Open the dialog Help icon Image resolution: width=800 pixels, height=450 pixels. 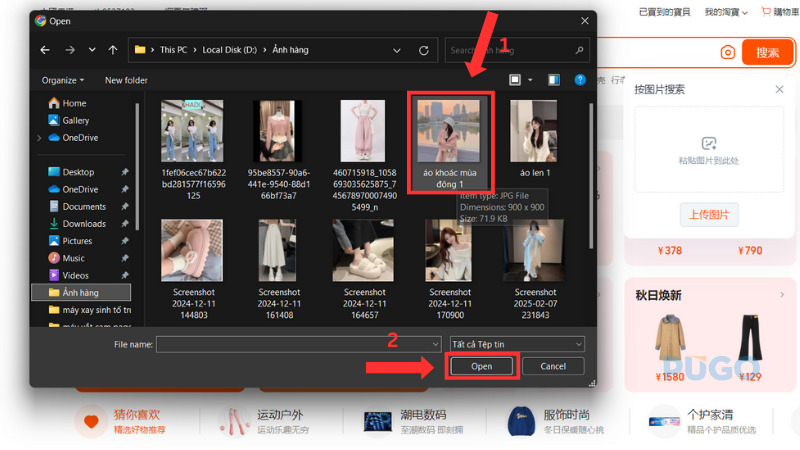coord(579,80)
